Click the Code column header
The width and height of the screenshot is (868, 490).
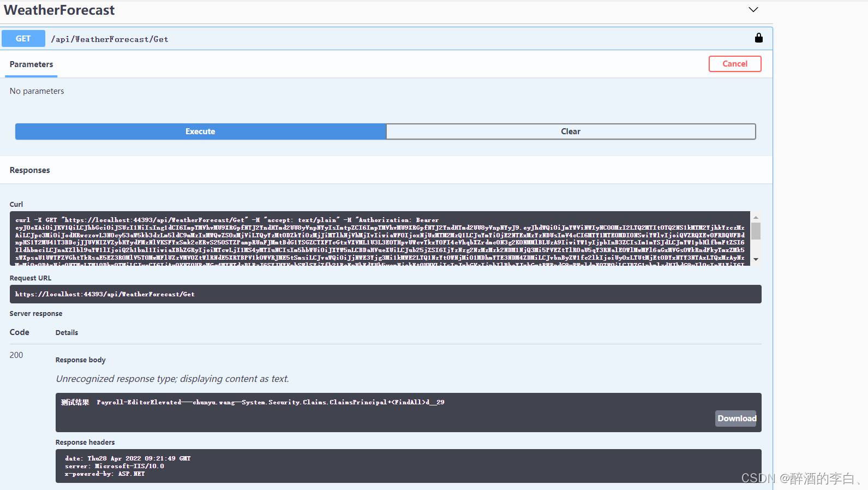tap(19, 332)
